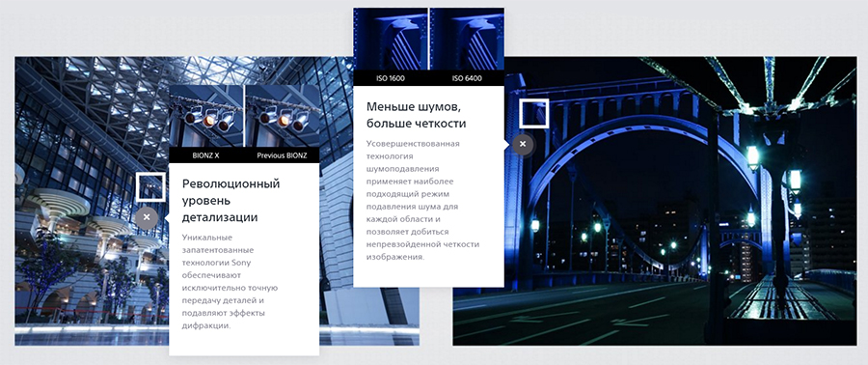Click the Previous BIONZ label
868x365 pixels.
click(x=282, y=155)
